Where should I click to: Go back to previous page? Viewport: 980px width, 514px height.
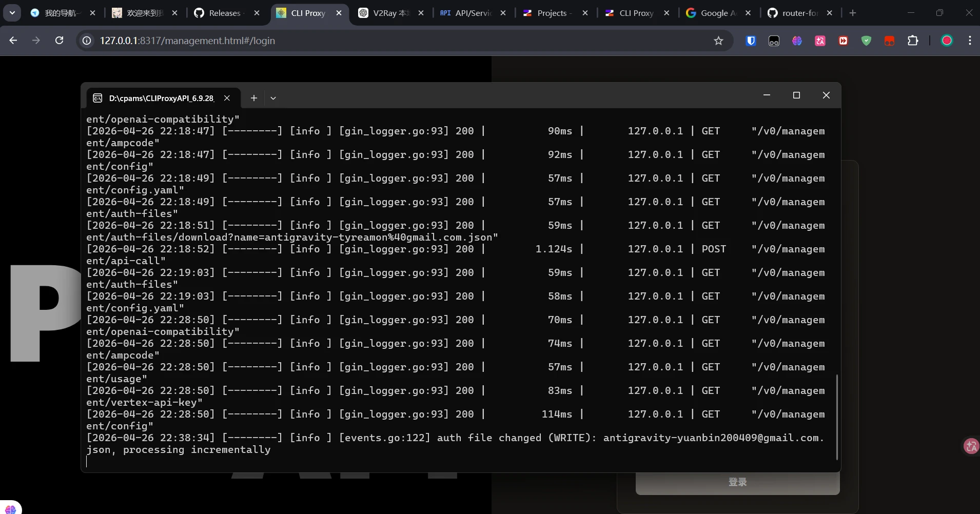click(x=13, y=41)
